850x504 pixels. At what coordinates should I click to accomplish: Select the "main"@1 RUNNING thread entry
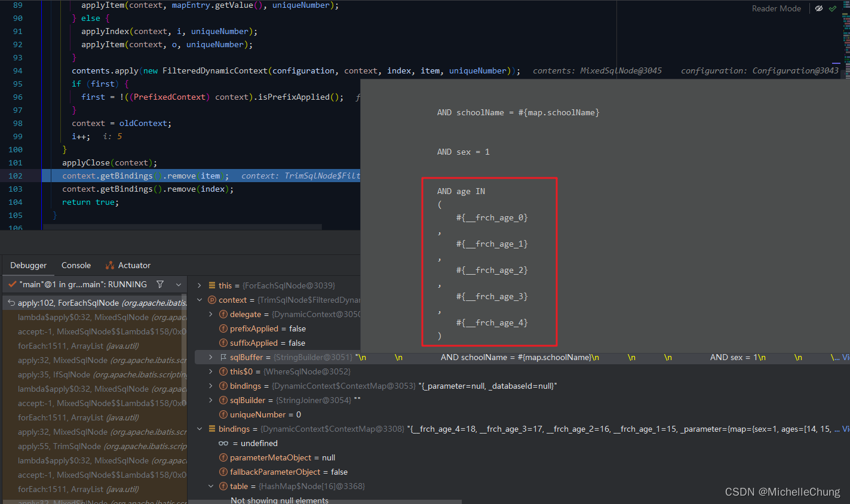(83, 284)
